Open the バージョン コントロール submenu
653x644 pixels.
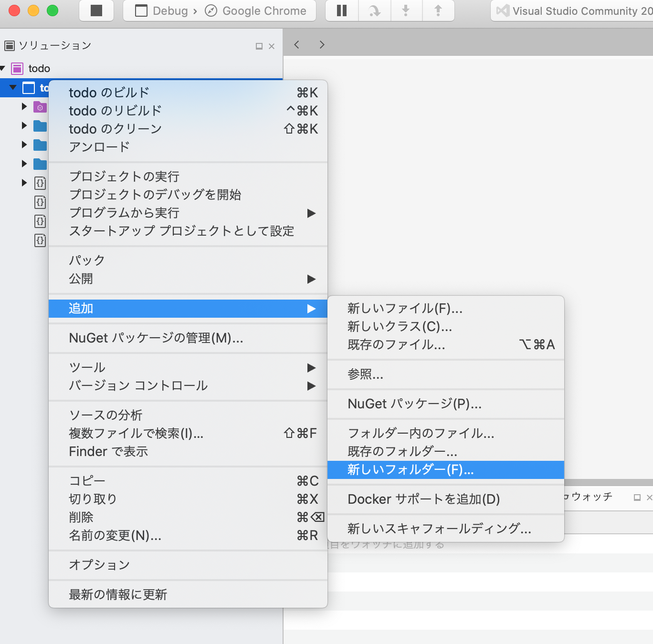pos(188,385)
